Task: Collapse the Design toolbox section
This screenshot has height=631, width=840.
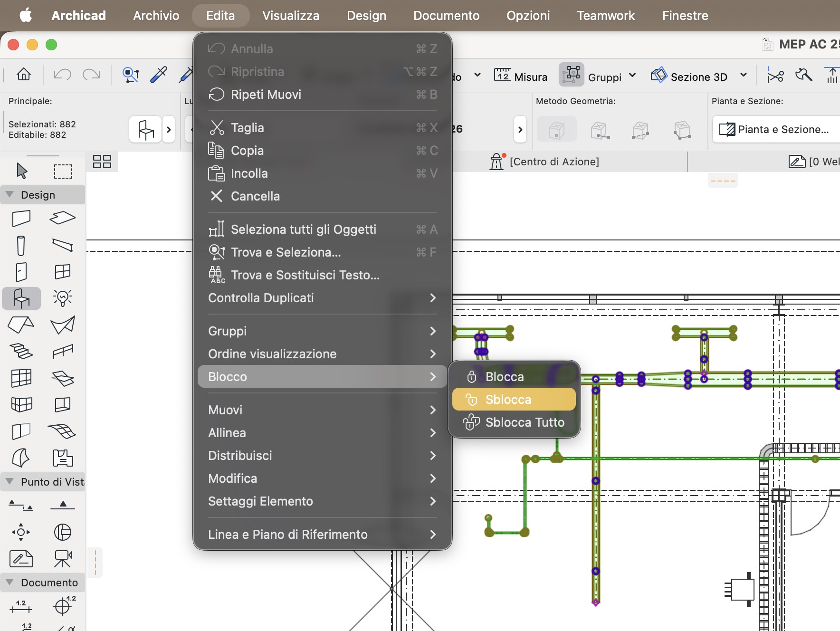Action: click(10, 195)
